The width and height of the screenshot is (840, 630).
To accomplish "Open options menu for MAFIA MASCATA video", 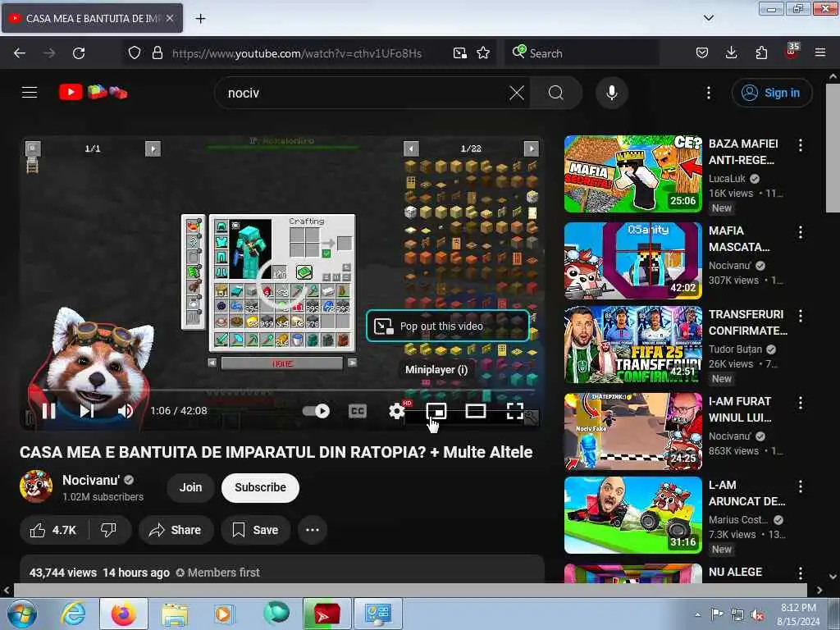I will point(801,232).
